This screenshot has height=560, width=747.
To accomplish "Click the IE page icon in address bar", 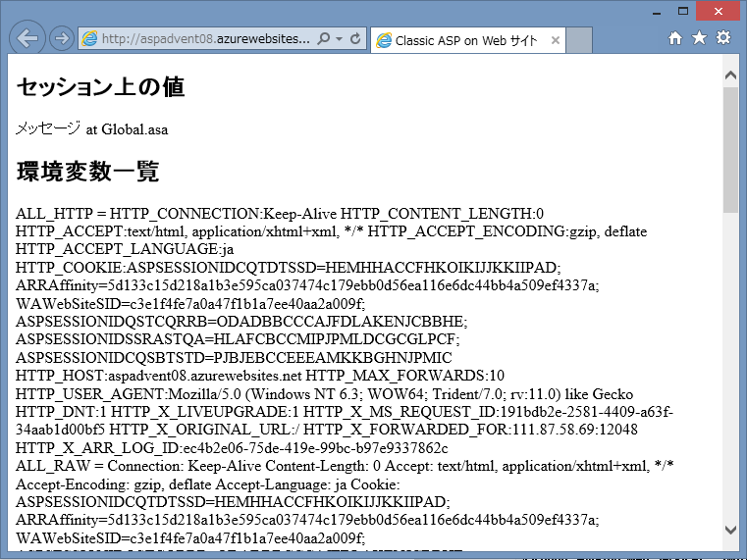I will tap(89, 38).
